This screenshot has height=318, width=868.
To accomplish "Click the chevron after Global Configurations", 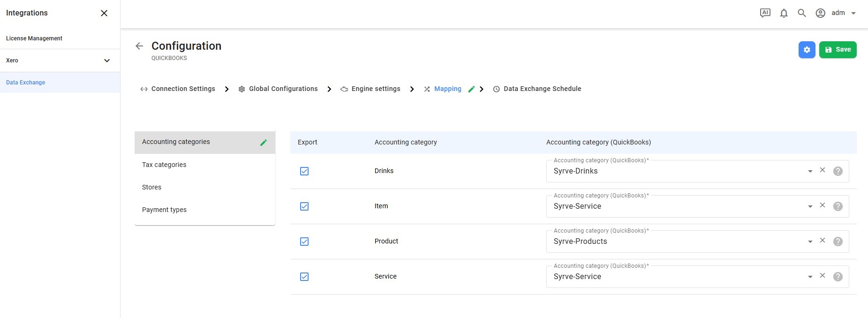I will [x=329, y=89].
